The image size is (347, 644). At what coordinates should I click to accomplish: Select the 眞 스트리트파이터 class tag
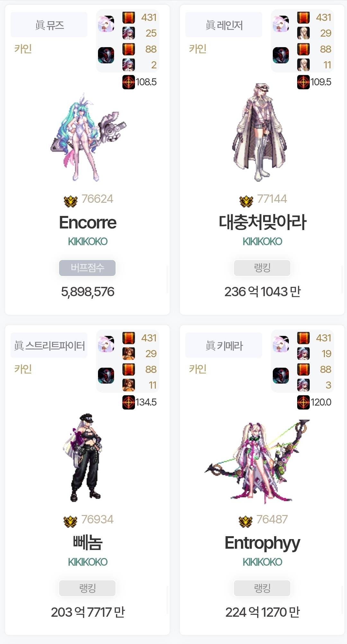click(49, 345)
